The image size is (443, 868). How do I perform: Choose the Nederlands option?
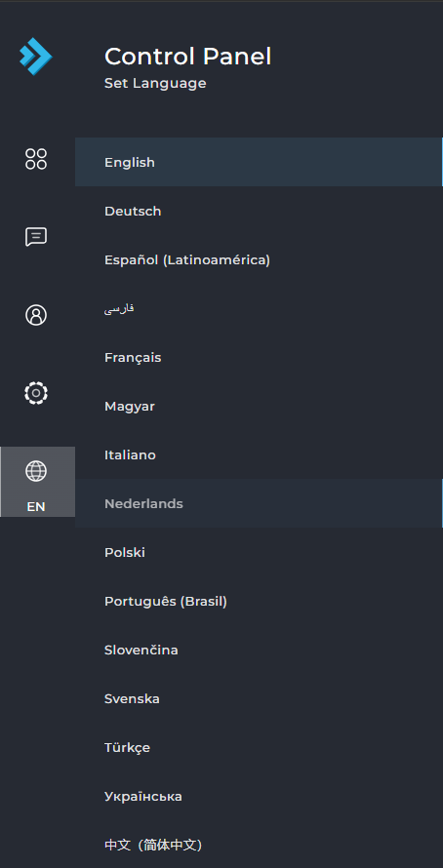coord(259,503)
